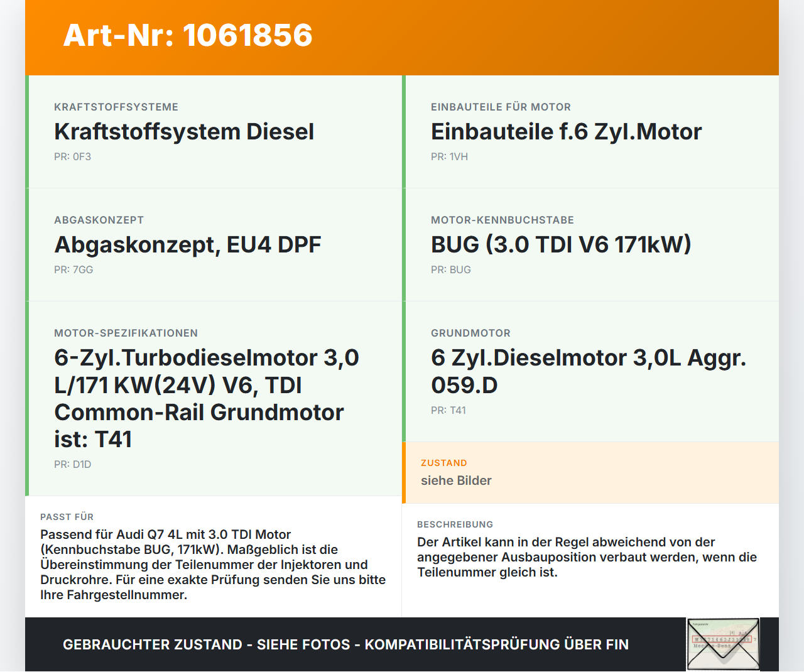Click the 'MOTOR-KENNBUCHSTABE' category label
The width and height of the screenshot is (804, 672).
coord(503,220)
